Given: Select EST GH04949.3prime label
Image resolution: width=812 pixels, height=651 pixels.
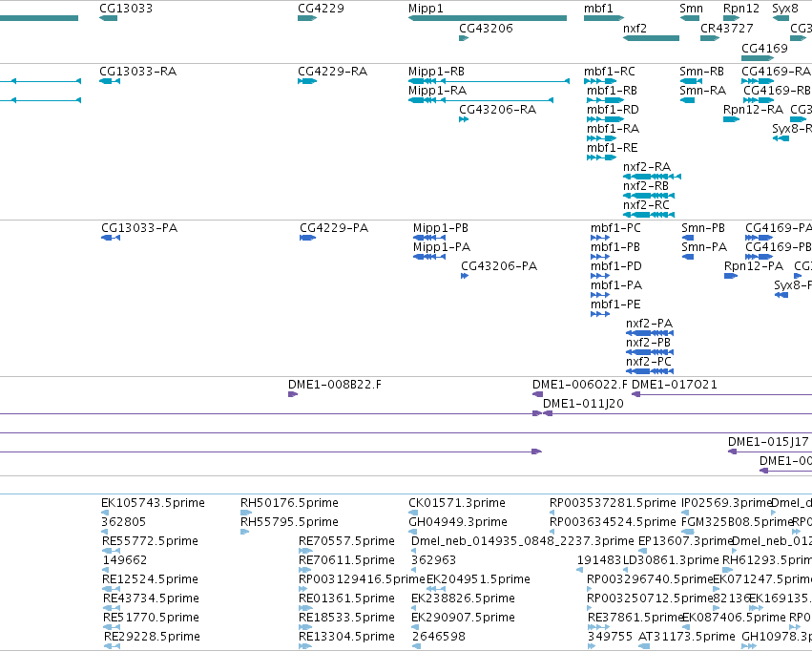Looking at the screenshot, I should (458, 522).
